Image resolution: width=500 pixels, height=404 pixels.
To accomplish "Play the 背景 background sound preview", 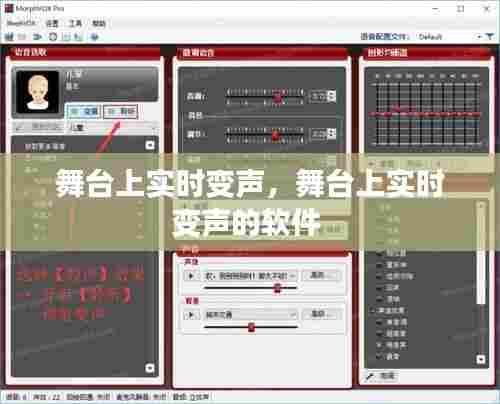I will 191,315.
